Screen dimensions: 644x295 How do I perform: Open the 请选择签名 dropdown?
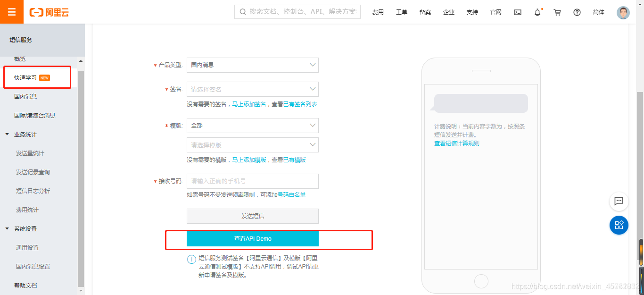click(x=253, y=89)
